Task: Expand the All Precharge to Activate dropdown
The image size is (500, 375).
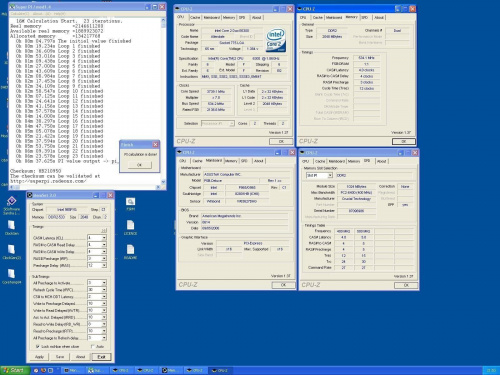Action: pos(104,283)
